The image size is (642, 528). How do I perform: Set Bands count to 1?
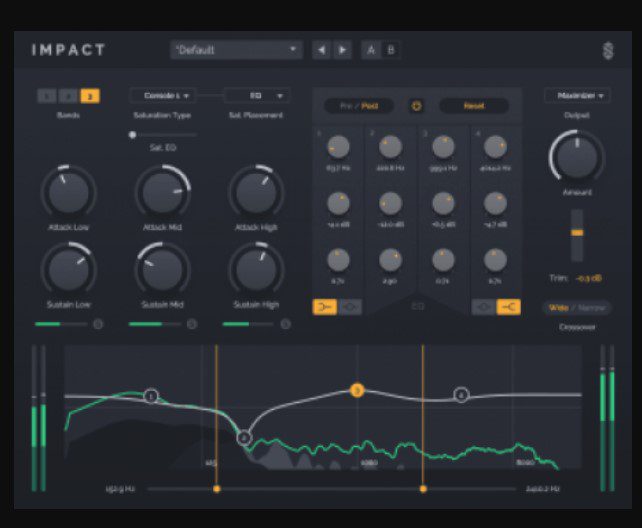47,96
